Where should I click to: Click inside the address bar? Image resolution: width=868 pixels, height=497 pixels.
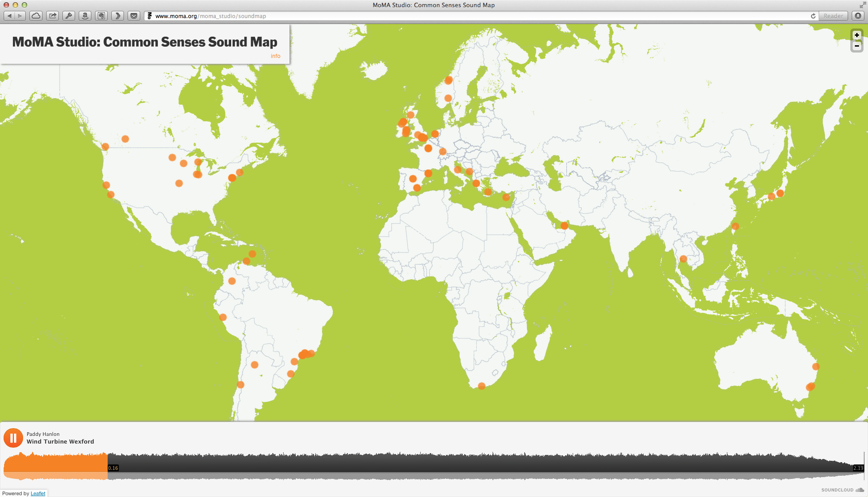(271, 16)
